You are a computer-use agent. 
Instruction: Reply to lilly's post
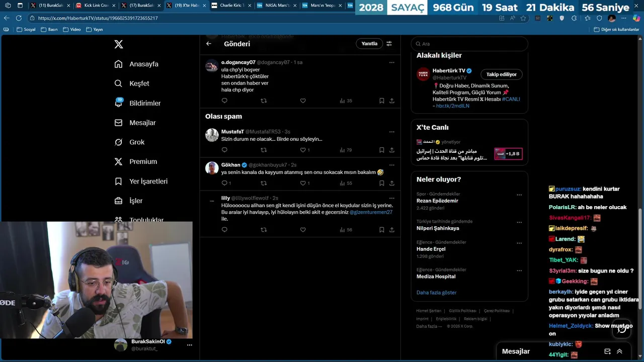pyautogui.click(x=224, y=230)
